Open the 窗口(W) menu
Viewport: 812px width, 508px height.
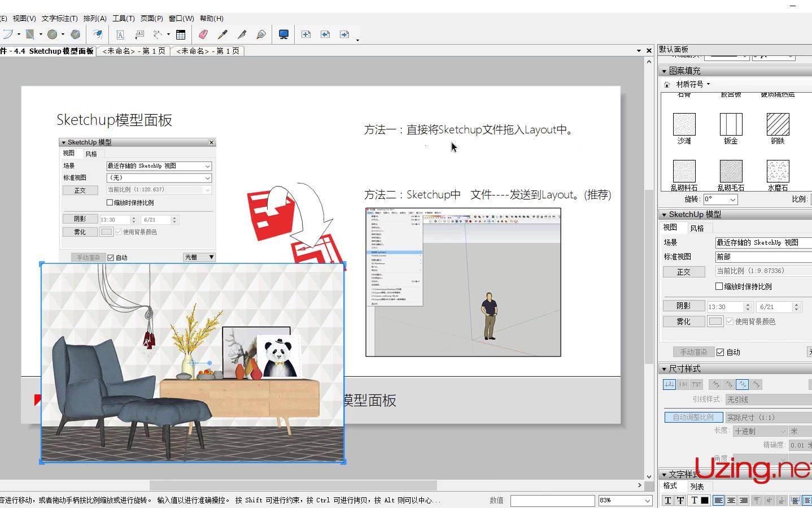tap(181, 19)
